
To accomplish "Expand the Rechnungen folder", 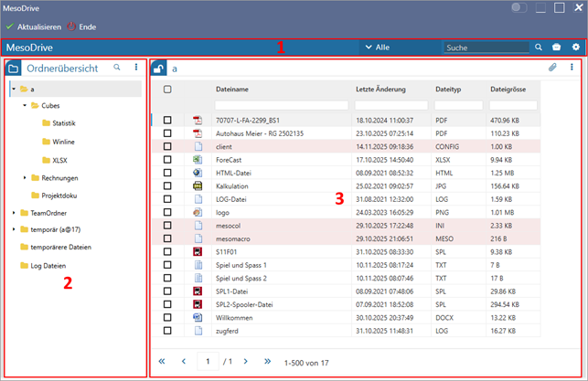I will (x=26, y=177).
